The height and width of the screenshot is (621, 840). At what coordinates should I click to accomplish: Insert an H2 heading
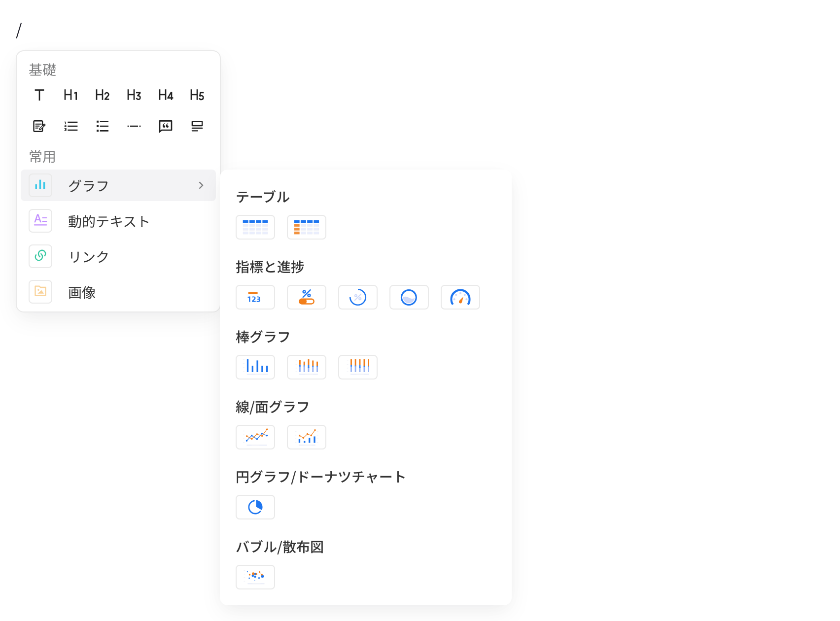(103, 95)
